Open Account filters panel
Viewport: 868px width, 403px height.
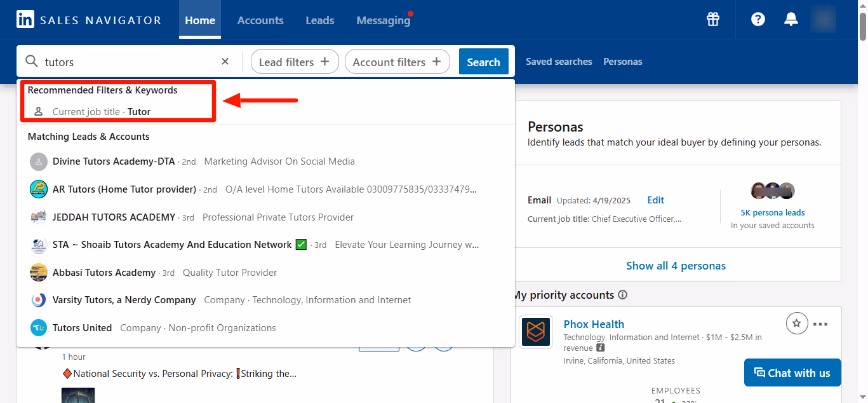click(397, 62)
